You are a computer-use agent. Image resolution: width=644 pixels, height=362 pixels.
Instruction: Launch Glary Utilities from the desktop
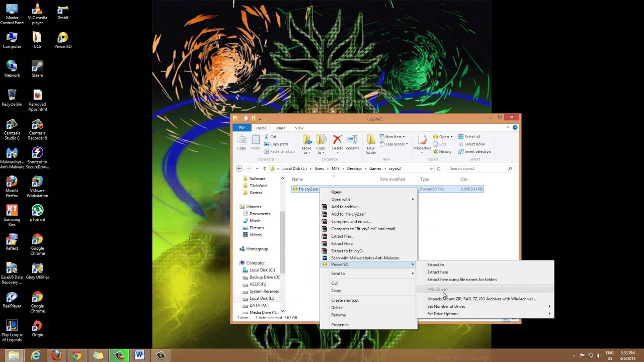[x=37, y=270]
